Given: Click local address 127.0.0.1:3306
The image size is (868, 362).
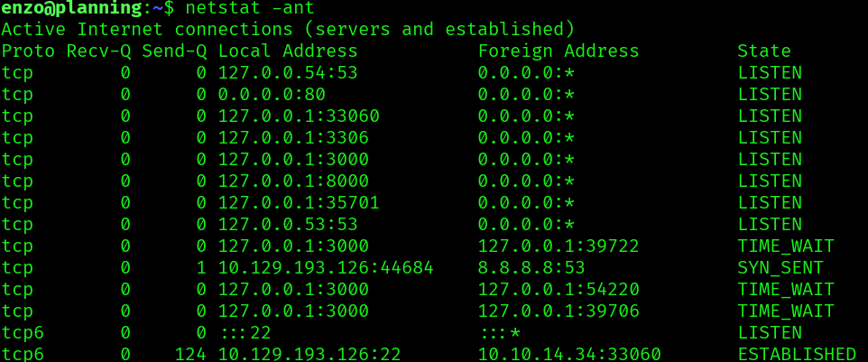Looking at the screenshot, I should [x=293, y=138].
